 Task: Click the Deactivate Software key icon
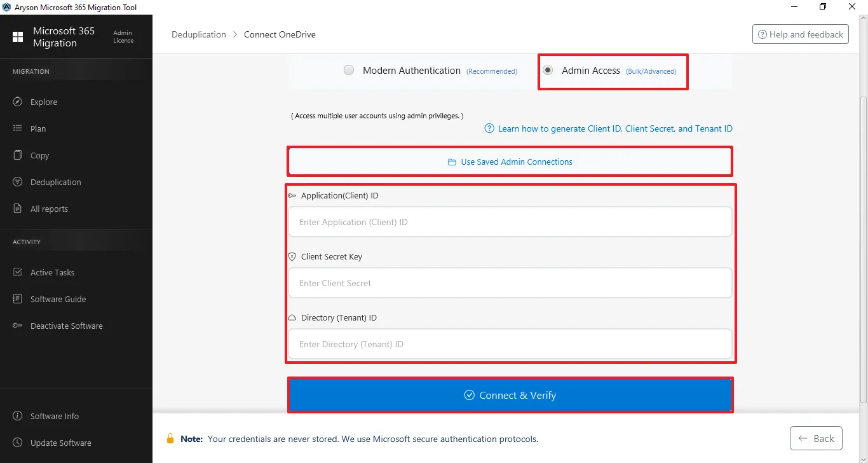18,326
